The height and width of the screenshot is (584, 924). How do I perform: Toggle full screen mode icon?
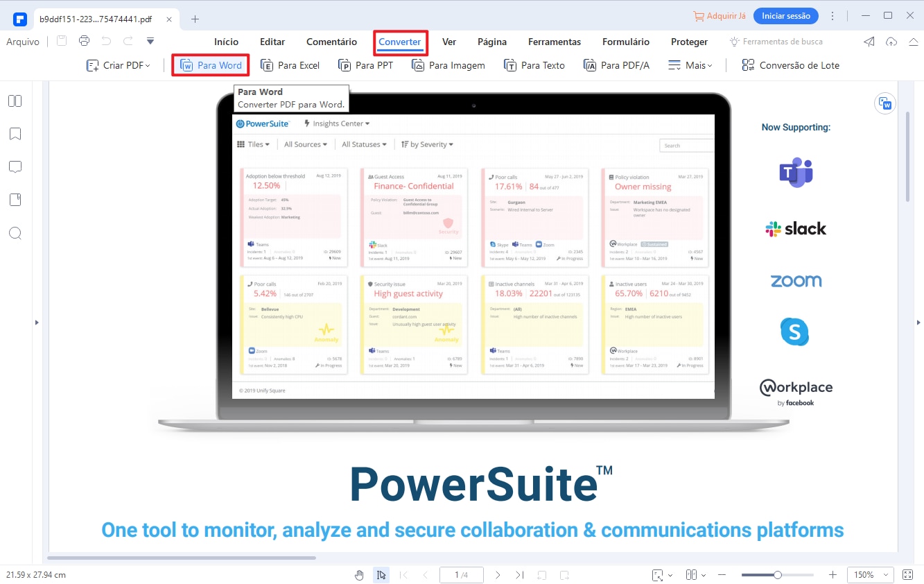pos(909,575)
